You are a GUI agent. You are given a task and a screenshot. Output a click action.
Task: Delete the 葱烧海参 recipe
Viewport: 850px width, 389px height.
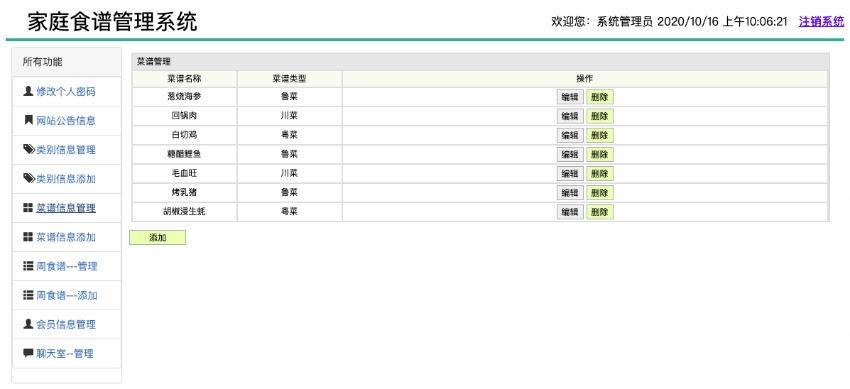(x=600, y=98)
